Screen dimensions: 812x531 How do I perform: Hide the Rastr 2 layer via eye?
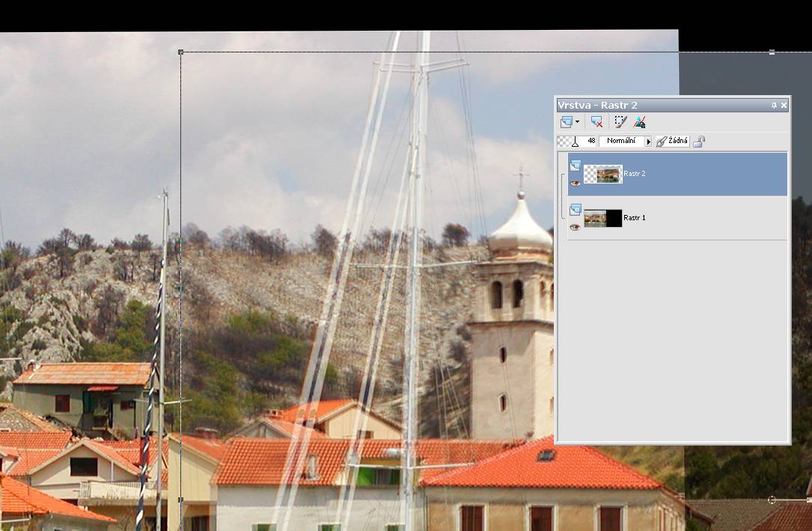tap(575, 183)
